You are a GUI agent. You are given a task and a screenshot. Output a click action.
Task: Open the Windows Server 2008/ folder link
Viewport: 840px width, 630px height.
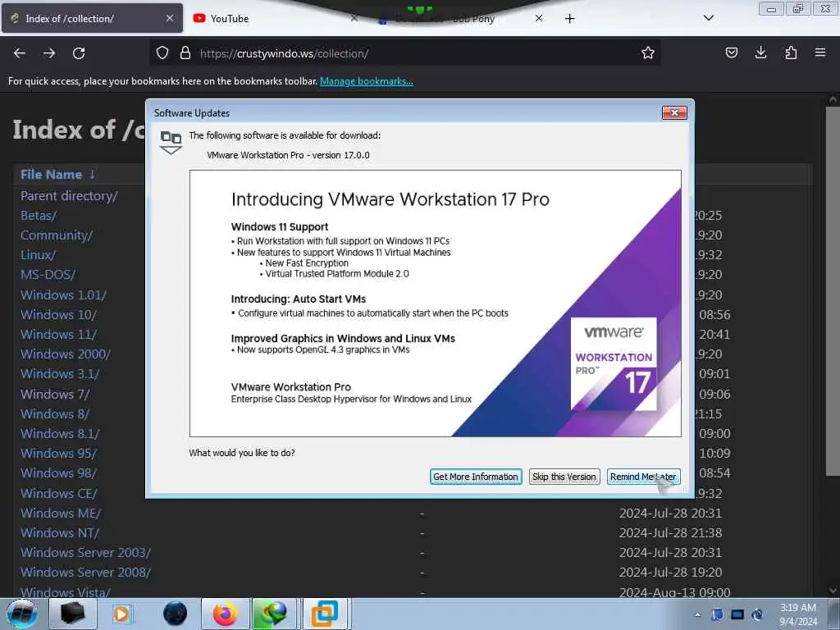[x=85, y=572]
